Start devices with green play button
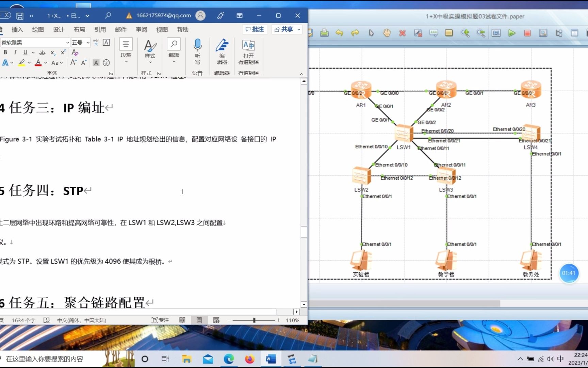 512,33
